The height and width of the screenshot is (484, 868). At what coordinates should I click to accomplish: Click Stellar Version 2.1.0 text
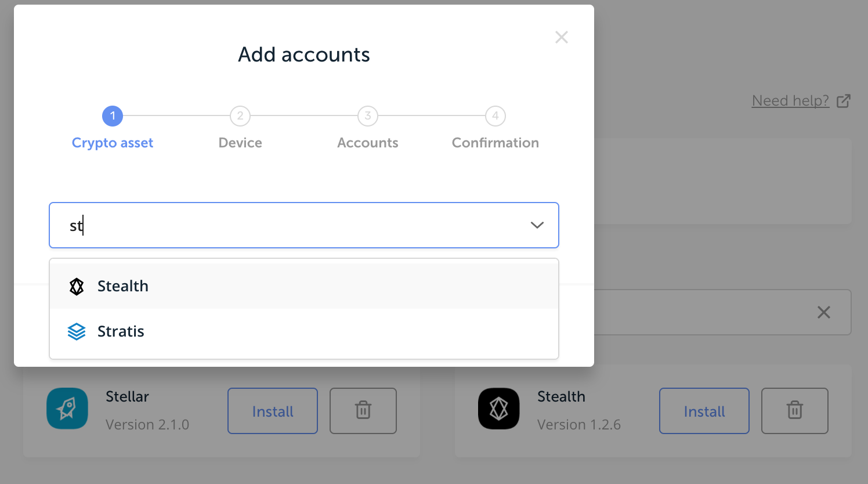147,425
